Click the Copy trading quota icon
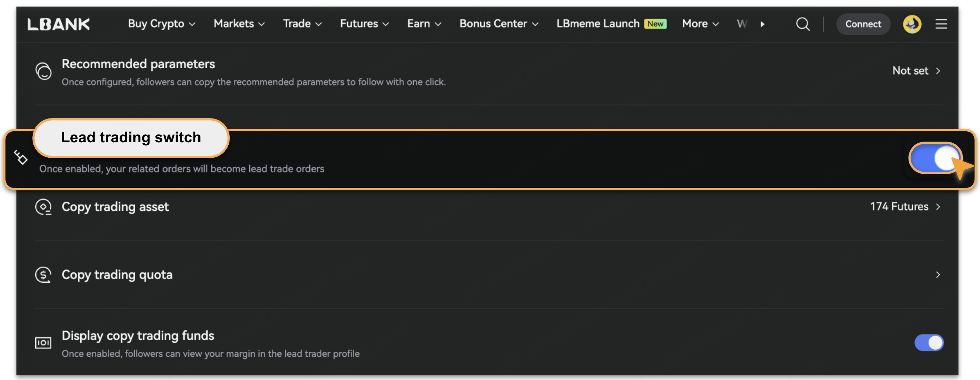 [x=43, y=274]
